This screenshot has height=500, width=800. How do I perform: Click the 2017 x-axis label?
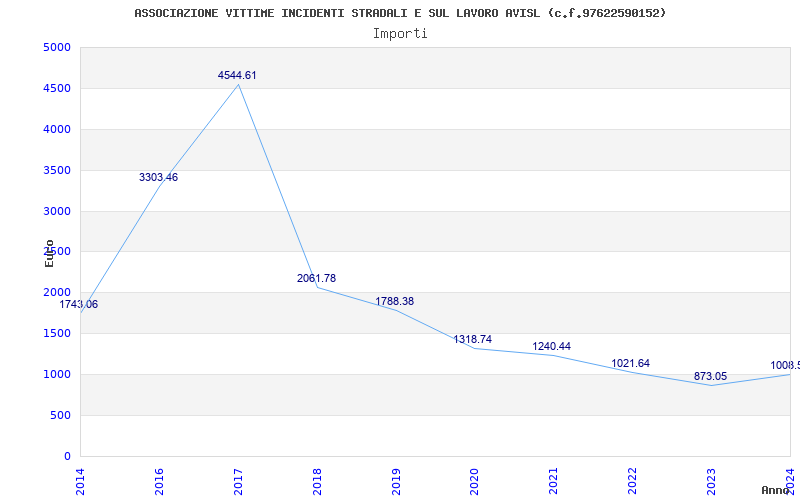pos(238,481)
